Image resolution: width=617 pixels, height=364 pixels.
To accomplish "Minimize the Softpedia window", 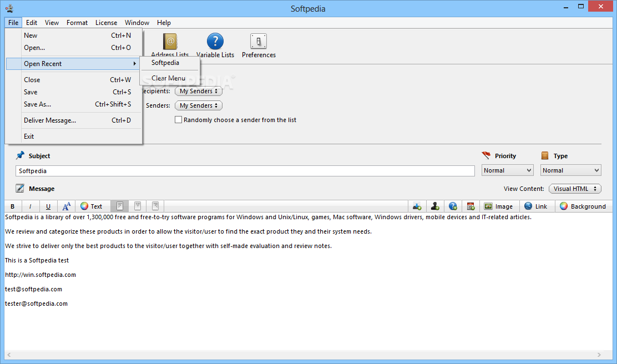I will (566, 7).
